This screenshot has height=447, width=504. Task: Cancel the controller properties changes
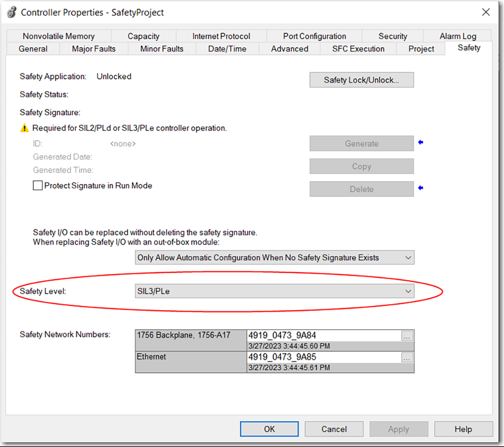pyautogui.click(x=334, y=429)
